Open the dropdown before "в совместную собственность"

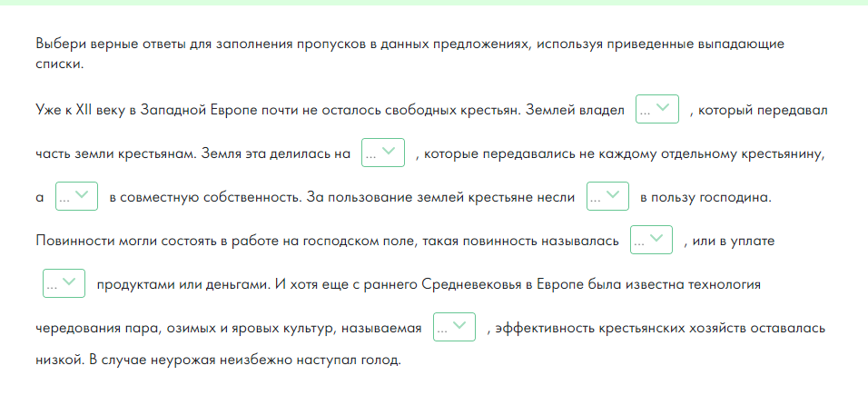[x=76, y=196]
